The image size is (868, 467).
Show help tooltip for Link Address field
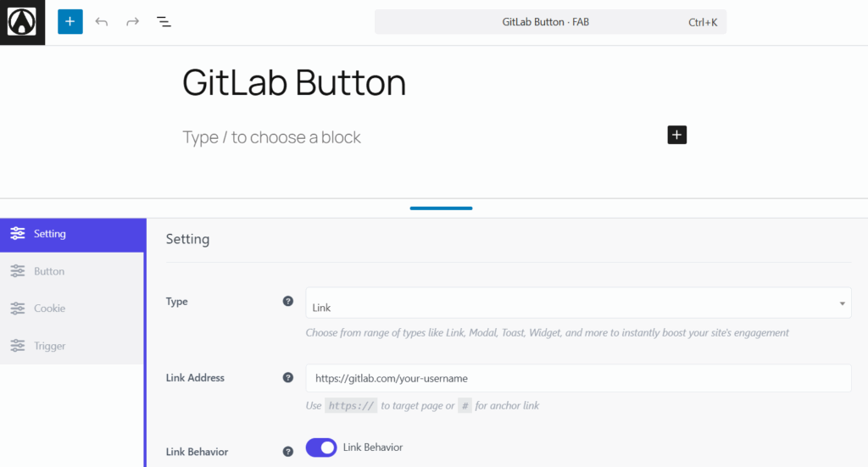click(288, 377)
